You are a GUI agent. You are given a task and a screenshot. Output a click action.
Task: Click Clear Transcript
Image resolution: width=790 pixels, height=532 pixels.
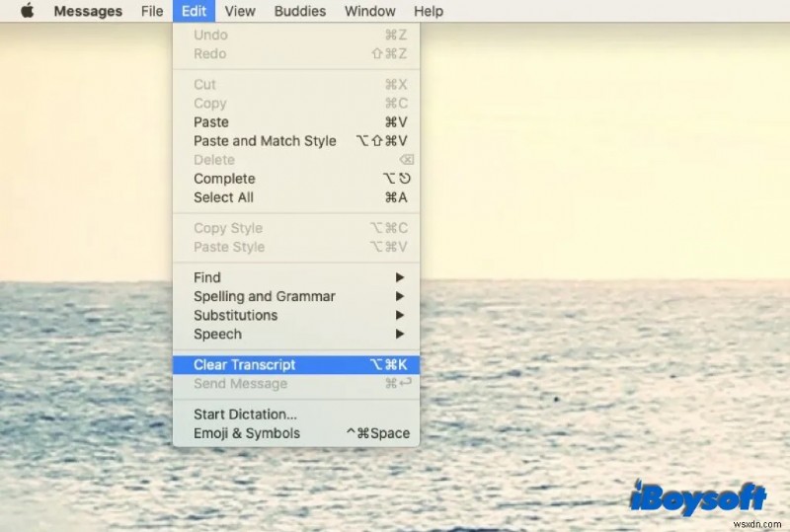(x=296, y=365)
